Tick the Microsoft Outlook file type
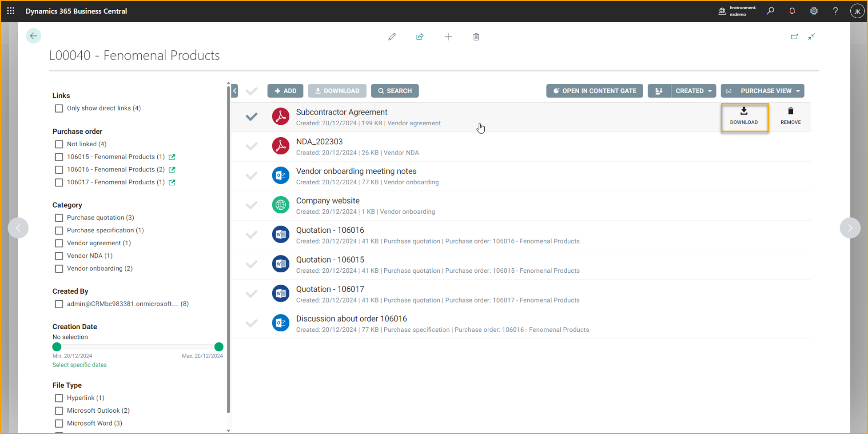 (x=59, y=411)
